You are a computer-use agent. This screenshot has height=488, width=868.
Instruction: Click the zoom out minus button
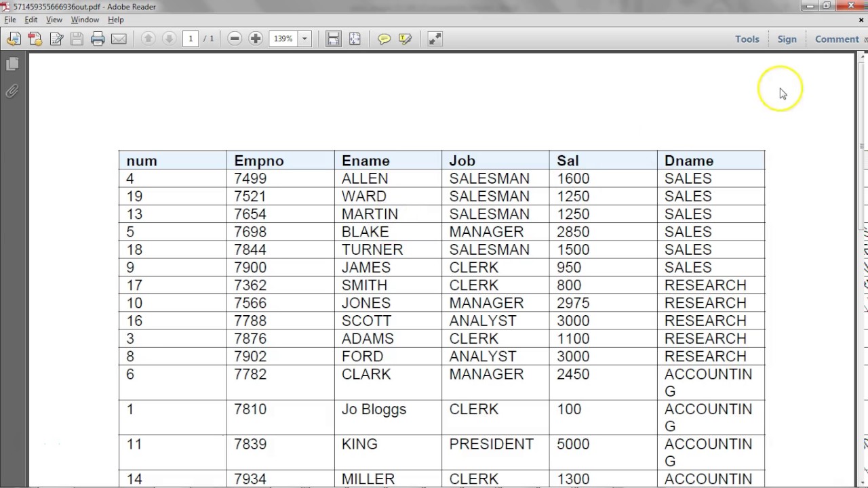pyautogui.click(x=235, y=39)
